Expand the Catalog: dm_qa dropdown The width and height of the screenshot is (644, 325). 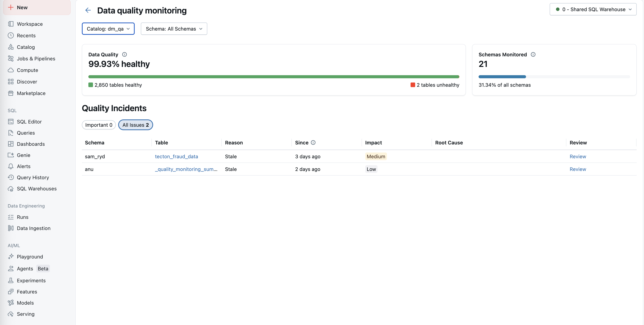pyautogui.click(x=108, y=29)
